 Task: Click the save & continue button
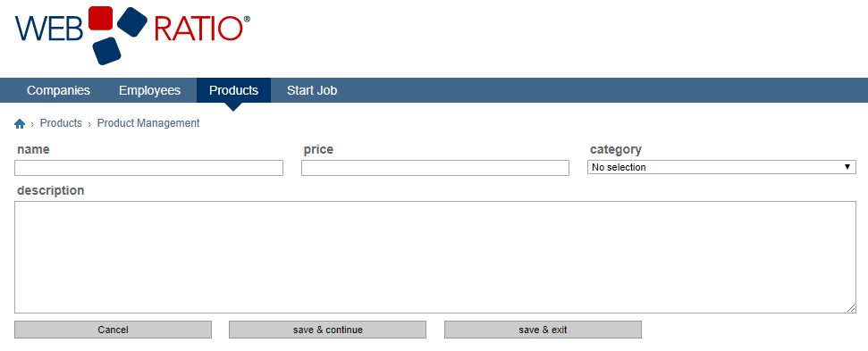pos(328,330)
